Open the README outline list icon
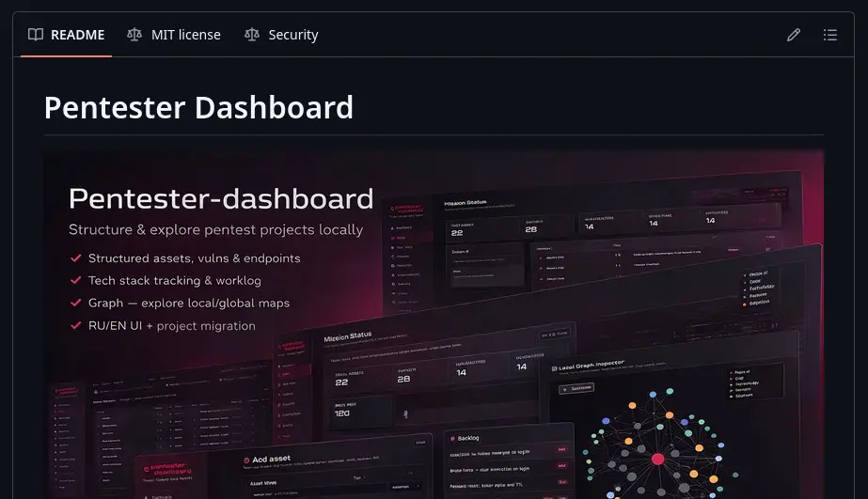 pyautogui.click(x=829, y=35)
